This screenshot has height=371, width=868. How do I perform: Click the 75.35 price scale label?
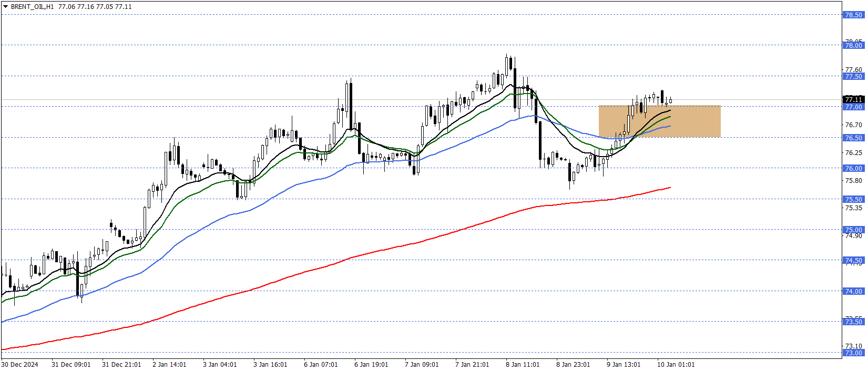click(x=853, y=208)
